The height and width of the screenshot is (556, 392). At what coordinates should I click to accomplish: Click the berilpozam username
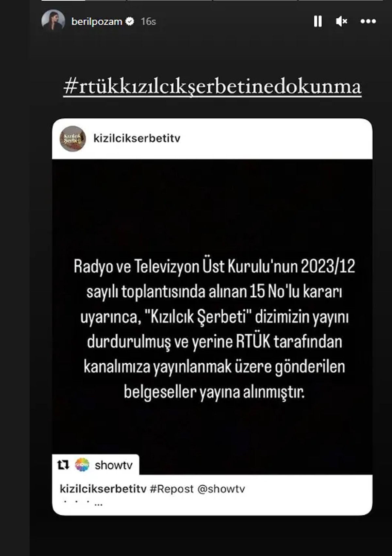tap(97, 22)
